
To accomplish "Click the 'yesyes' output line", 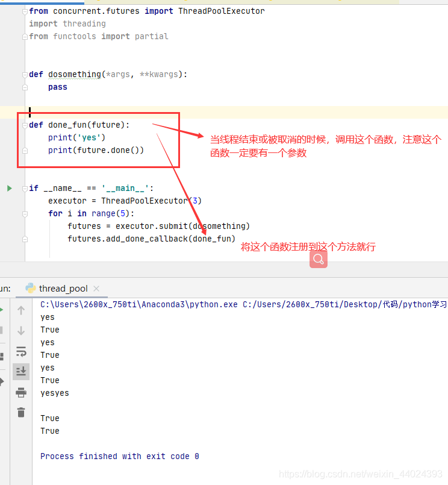I will (x=55, y=393).
